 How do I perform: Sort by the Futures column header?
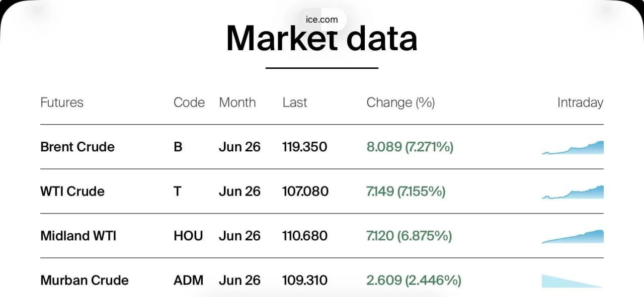point(62,103)
